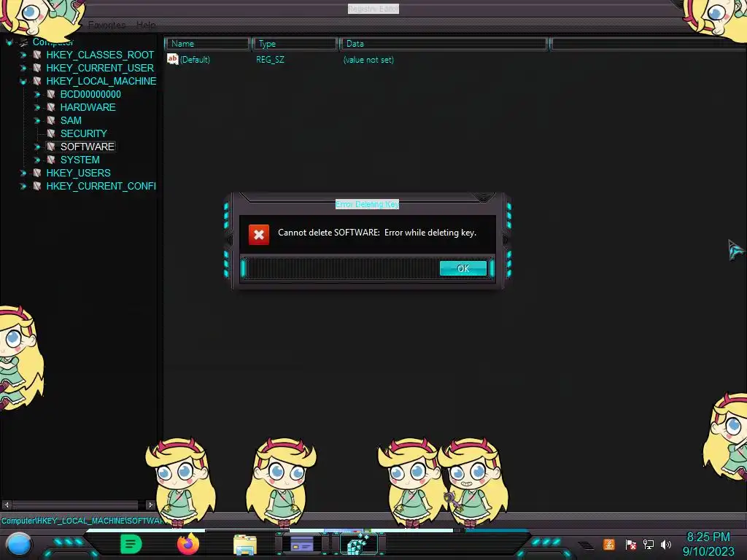
Task: Open the green chat app in taskbar
Action: [131, 544]
